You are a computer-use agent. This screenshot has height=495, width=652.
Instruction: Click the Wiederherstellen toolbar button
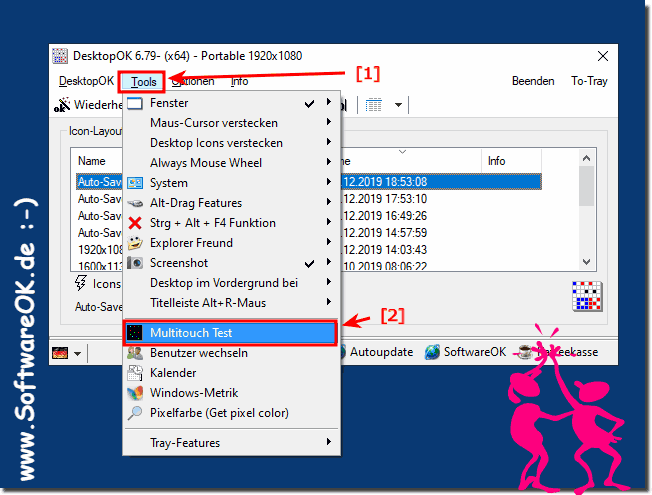[x=88, y=105]
